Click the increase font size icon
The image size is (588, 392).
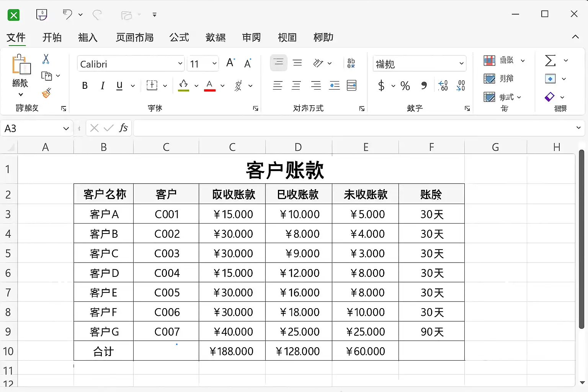pyautogui.click(x=230, y=63)
